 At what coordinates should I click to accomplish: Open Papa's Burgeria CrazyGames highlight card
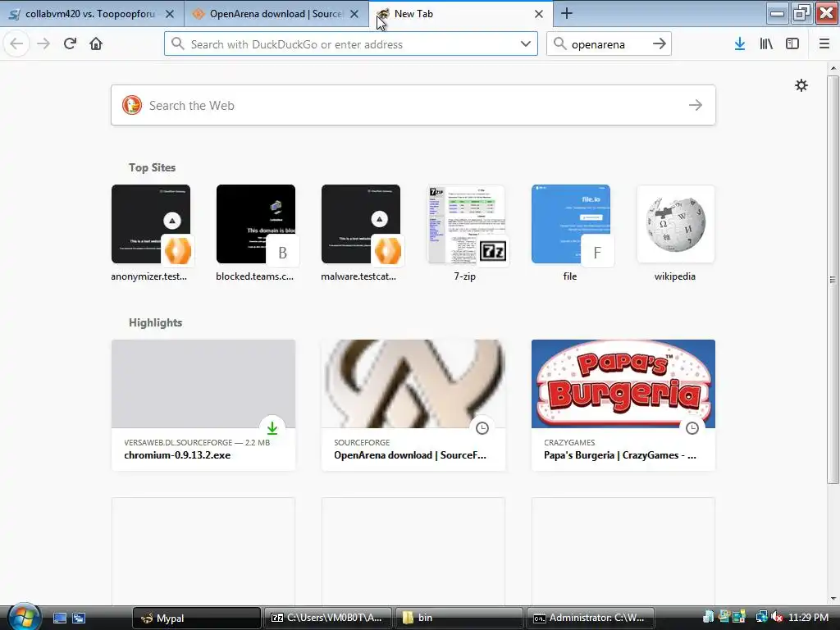623,405
